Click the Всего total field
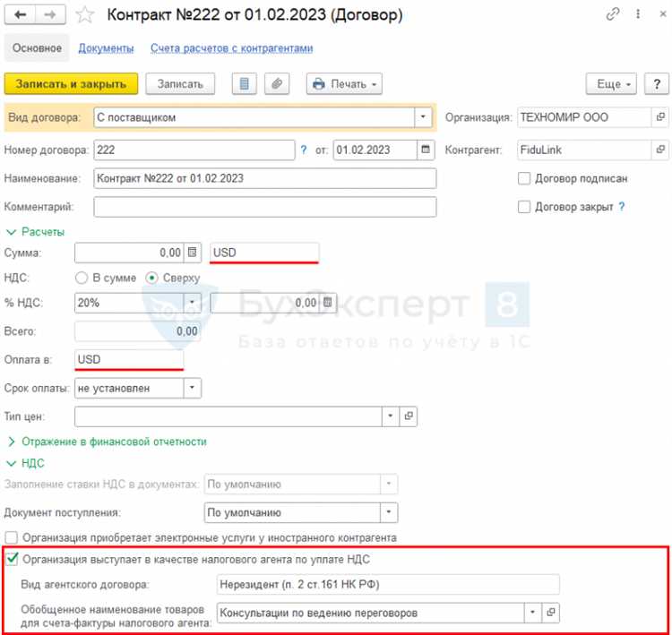This screenshot has height=635, width=672. pyautogui.click(x=138, y=330)
